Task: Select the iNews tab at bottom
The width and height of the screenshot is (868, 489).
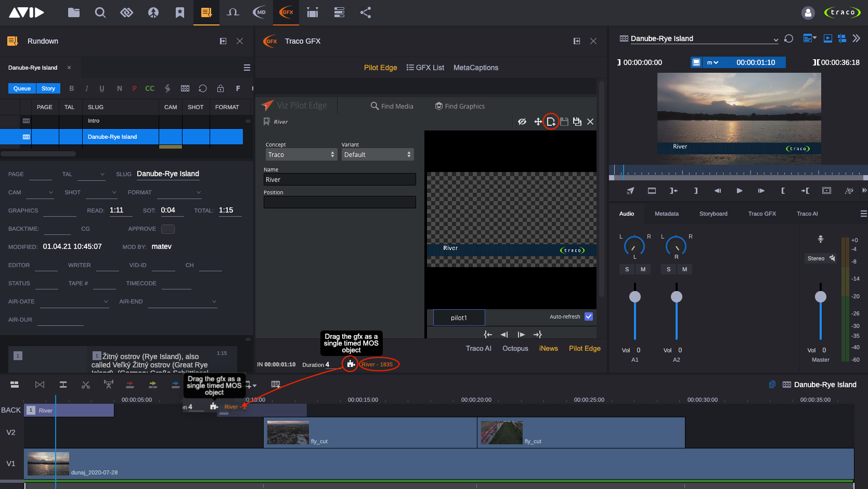Action: 548,348
